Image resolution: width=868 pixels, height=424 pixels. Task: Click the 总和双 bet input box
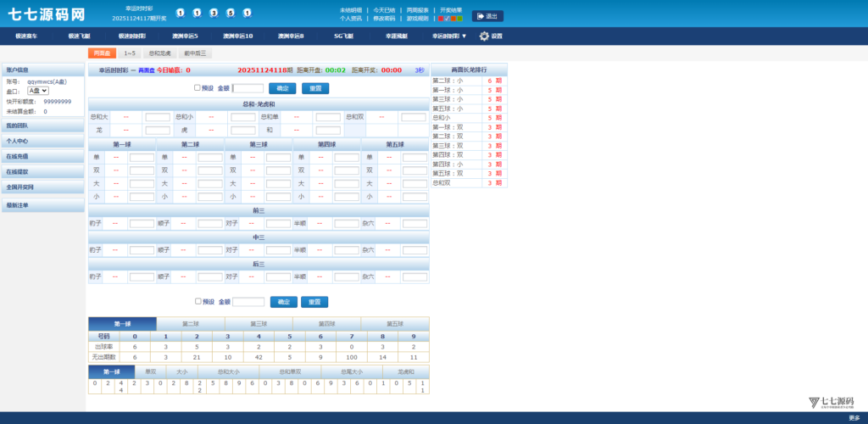point(414,117)
